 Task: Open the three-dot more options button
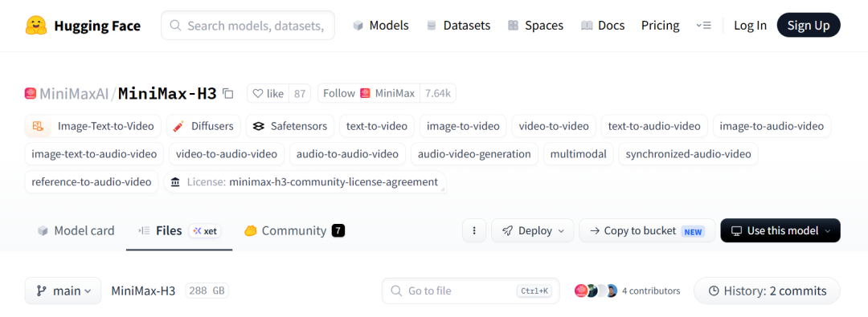[x=474, y=230]
